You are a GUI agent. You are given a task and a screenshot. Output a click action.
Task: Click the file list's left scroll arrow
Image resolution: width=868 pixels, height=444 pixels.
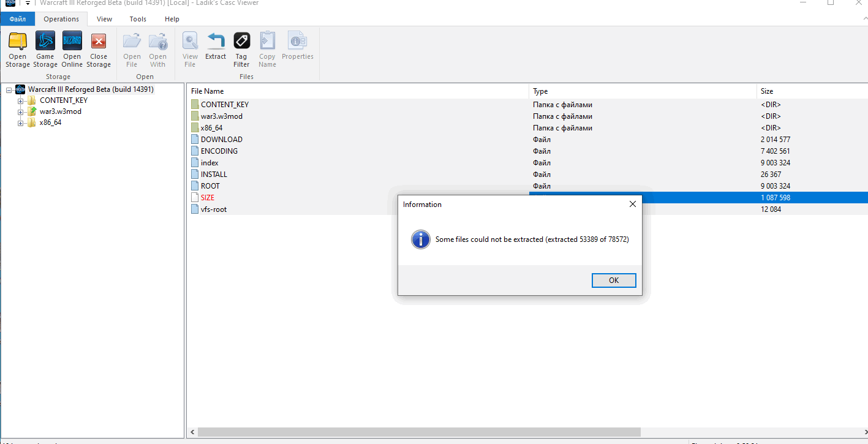(x=191, y=432)
